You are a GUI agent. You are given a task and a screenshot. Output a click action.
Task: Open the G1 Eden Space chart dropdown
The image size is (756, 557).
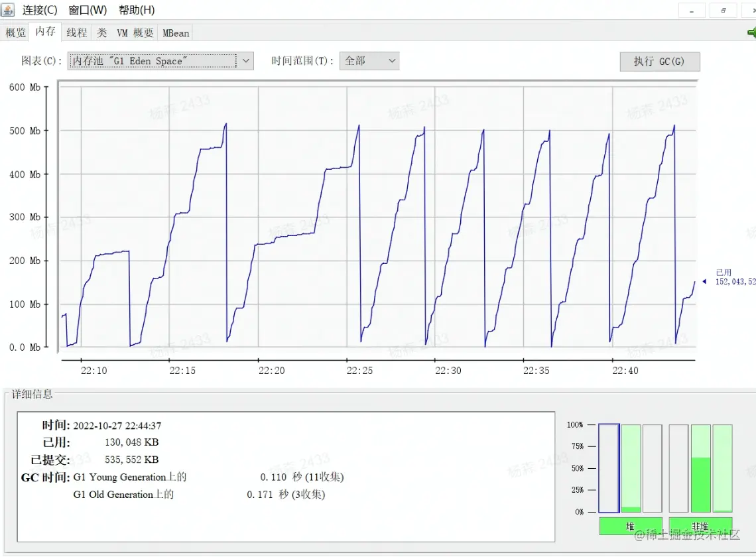click(160, 61)
